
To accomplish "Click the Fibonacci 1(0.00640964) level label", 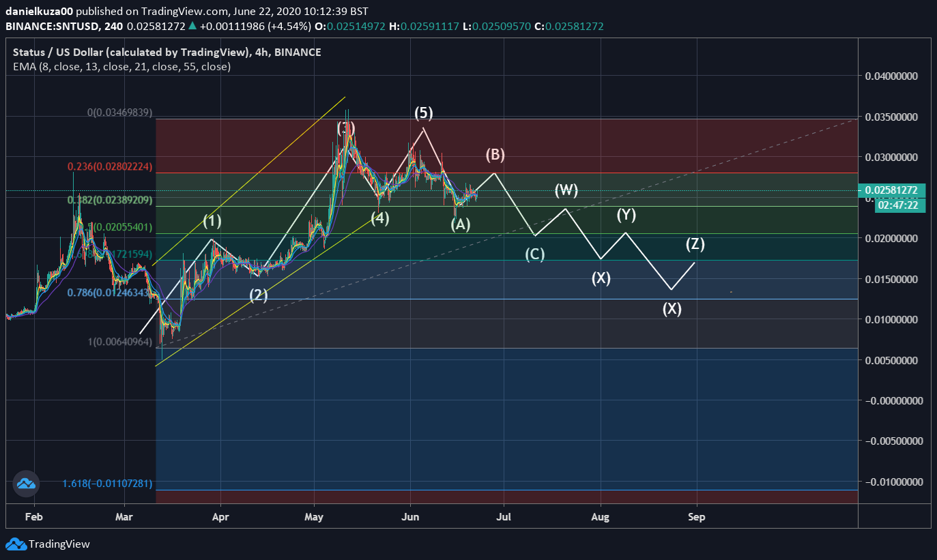I will (119, 342).
